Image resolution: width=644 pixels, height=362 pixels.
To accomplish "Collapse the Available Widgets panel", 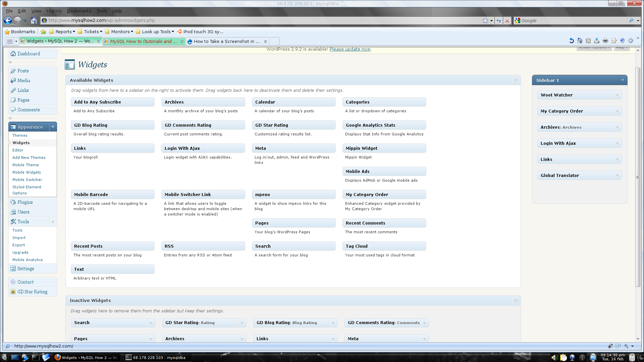I will [x=516, y=80].
